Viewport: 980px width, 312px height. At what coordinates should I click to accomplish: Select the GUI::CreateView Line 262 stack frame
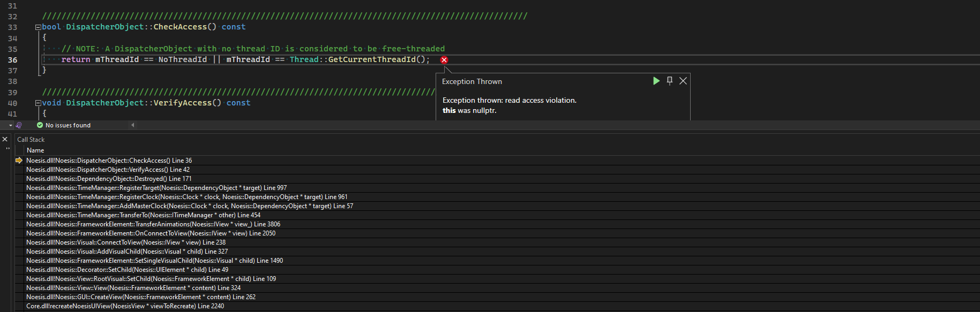click(x=140, y=297)
